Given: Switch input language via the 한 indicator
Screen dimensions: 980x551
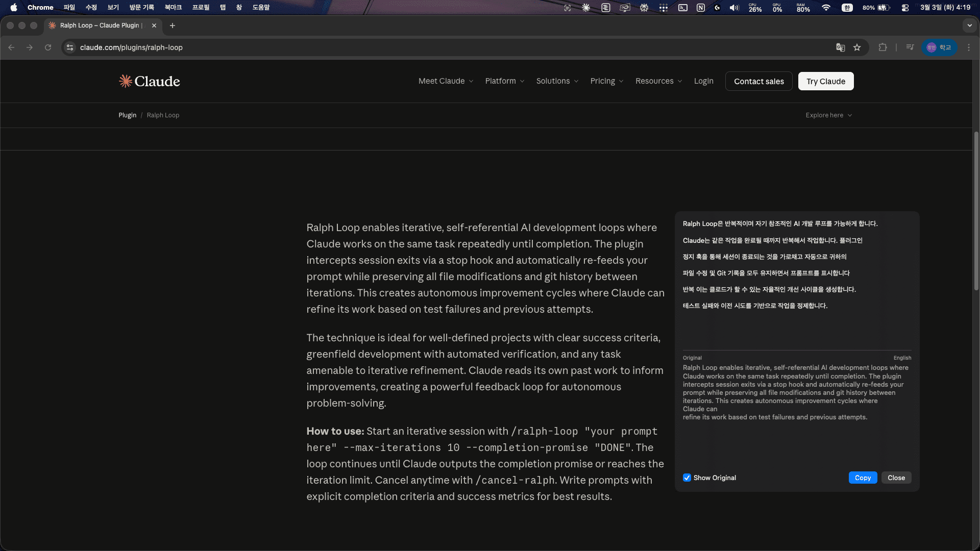Looking at the screenshot, I should click(847, 8).
